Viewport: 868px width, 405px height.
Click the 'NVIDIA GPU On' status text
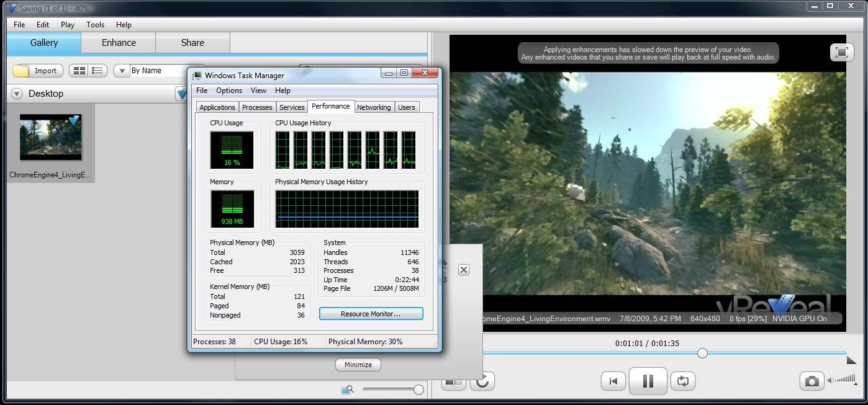800,319
